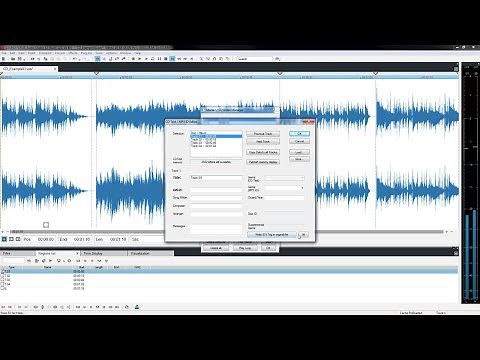Click Play solo in Marker manager window
Image resolution: width=480 pixels, height=360 pixels.
pyautogui.click(x=245, y=248)
